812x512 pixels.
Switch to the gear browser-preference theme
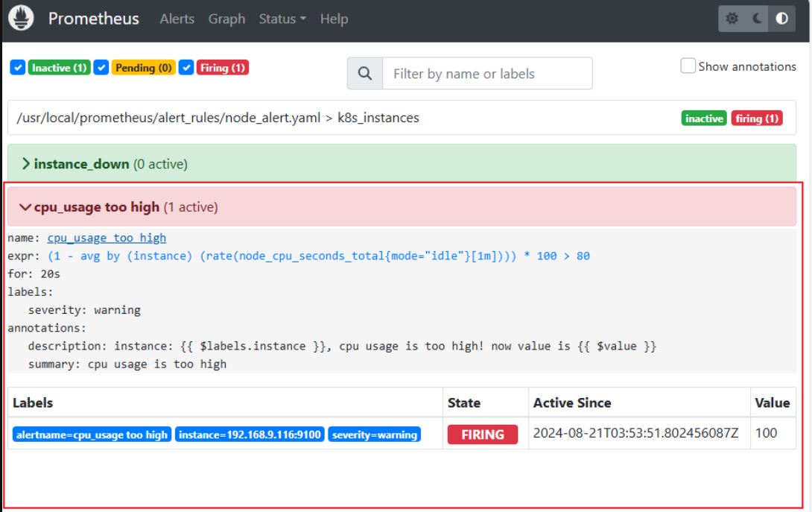tap(732, 19)
